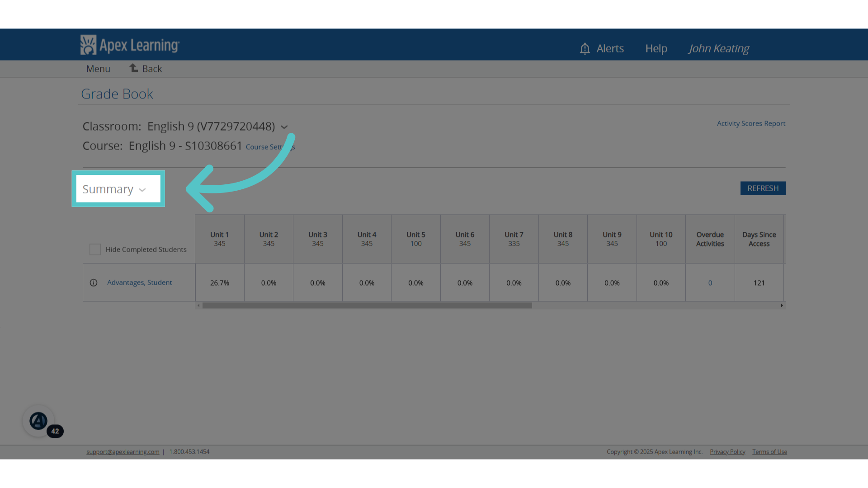Click the overdue activities count 0
The width and height of the screenshot is (868, 488).
tap(710, 283)
